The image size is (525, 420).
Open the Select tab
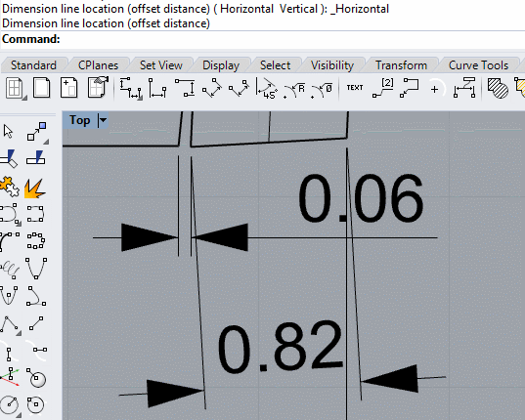point(276,65)
